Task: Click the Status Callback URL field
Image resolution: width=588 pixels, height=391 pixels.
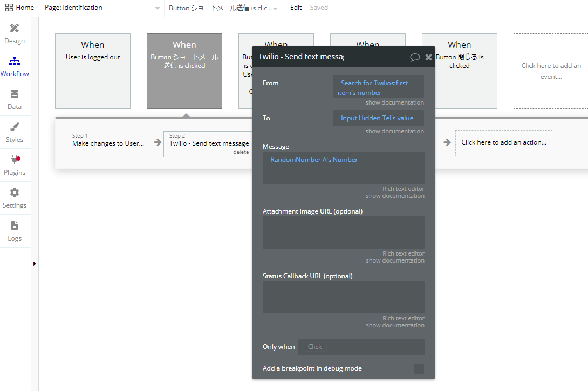Action: click(344, 297)
